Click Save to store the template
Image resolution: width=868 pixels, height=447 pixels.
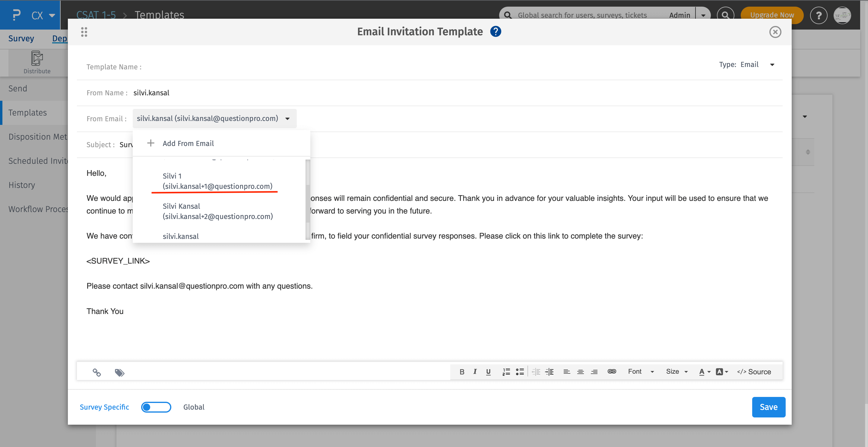pyautogui.click(x=768, y=407)
